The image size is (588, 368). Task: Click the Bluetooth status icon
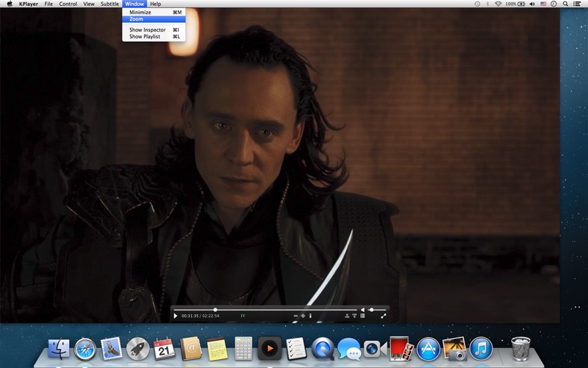coord(487,4)
